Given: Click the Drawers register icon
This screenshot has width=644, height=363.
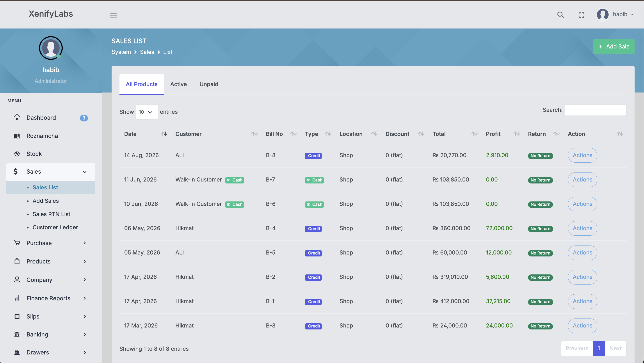Looking at the screenshot, I should tap(17, 352).
